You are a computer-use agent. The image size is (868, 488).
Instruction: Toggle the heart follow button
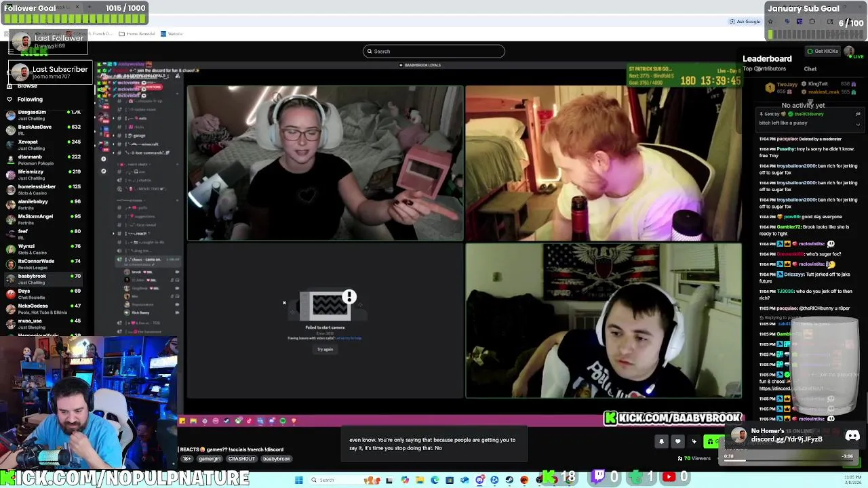pyautogui.click(x=677, y=442)
